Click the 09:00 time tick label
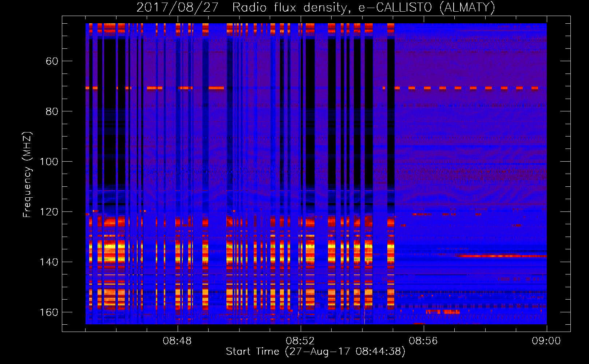The image size is (589, 364). point(546,341)
